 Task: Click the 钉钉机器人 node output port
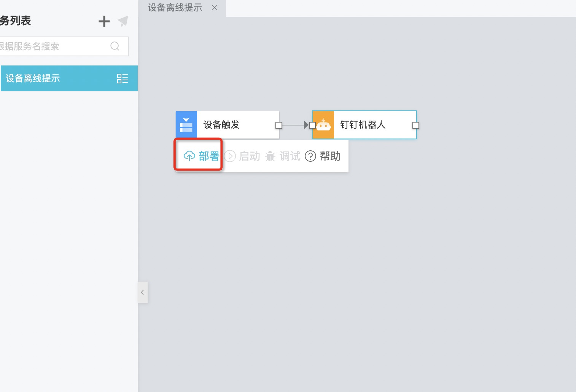(x=416, y=125)
